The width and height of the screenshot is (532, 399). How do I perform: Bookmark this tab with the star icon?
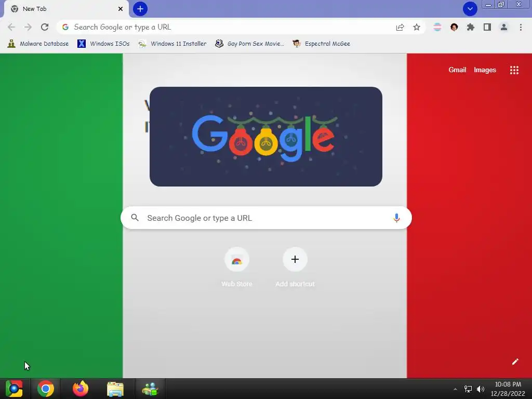pyautogui.click(x=417, y=27)
